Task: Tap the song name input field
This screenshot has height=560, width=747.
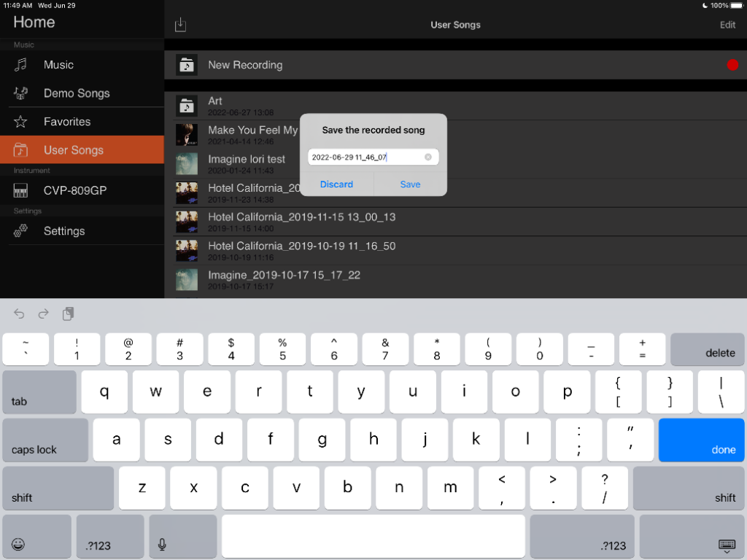Action: tap(365, 157)
